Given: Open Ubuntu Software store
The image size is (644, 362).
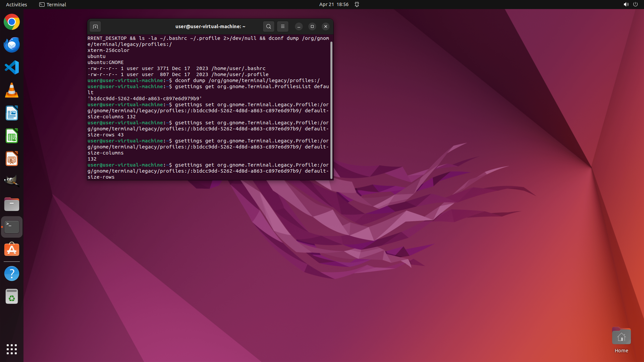Looking at the screenshot, I should 12,250.
